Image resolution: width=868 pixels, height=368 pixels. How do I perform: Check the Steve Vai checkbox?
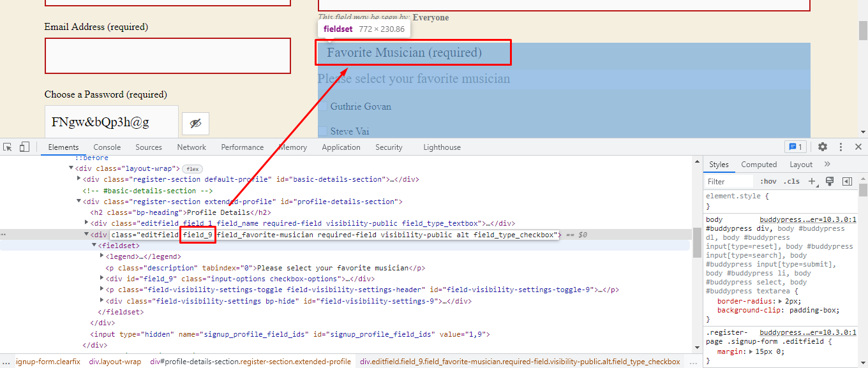point(323,131)
